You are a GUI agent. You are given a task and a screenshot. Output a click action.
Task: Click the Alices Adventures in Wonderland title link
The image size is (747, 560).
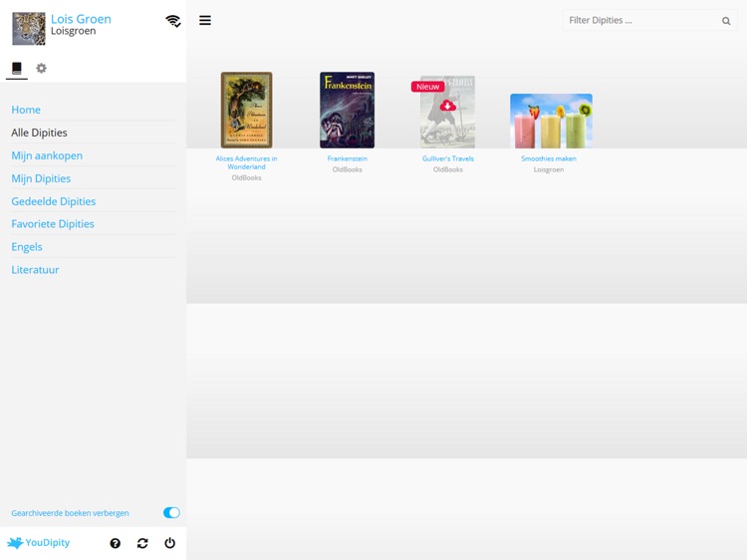coord(246,162)
